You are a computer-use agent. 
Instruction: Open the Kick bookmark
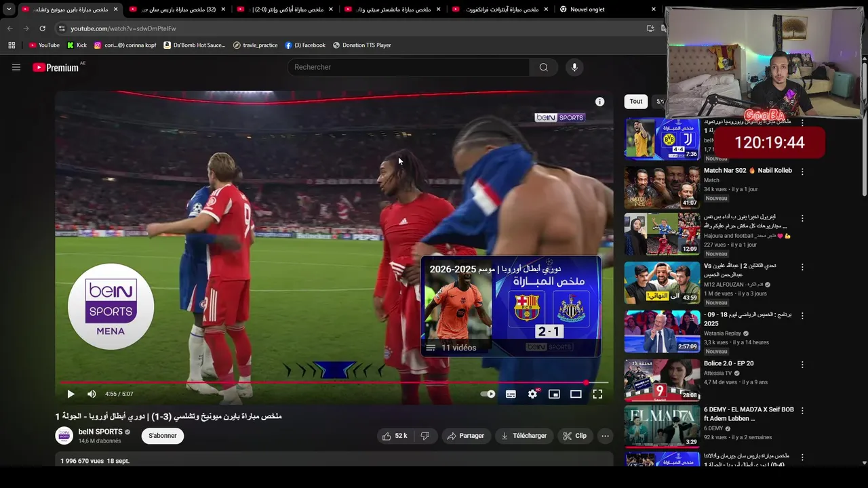click(x=77, y=45)
